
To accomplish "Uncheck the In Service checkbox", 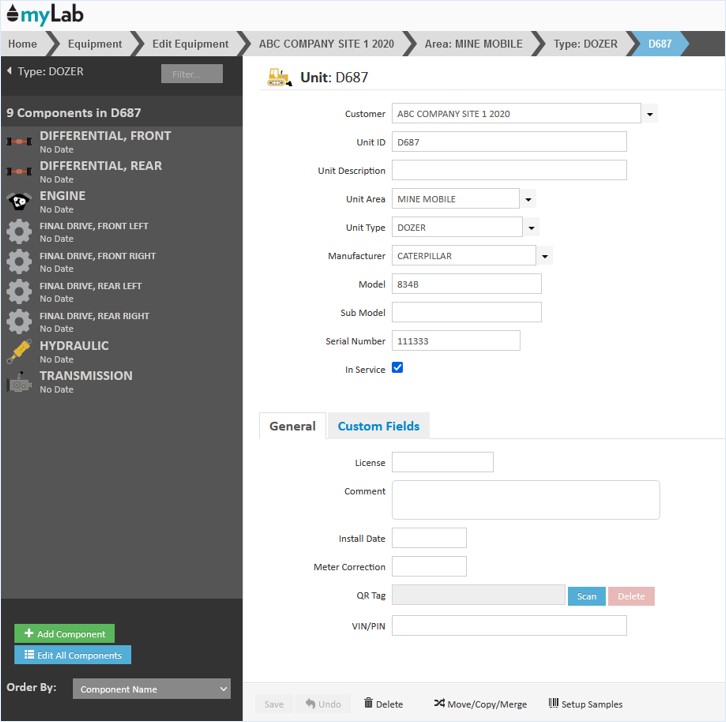I will [397, 368].
